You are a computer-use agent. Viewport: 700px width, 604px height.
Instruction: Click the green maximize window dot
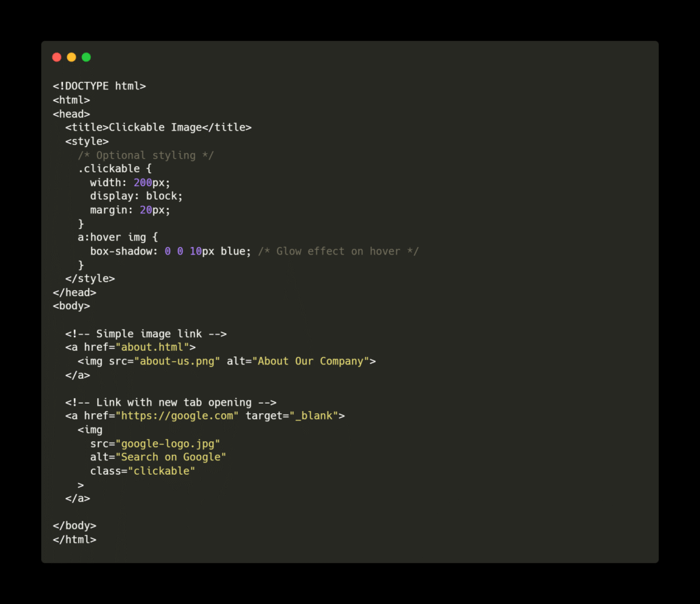click(x=86, y=57)
